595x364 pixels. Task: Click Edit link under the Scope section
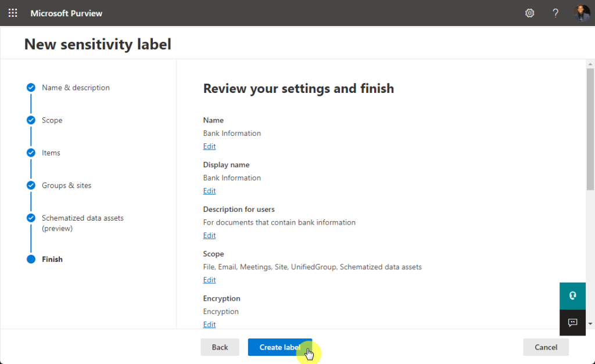pyautogui.click(x=209, y=280)
